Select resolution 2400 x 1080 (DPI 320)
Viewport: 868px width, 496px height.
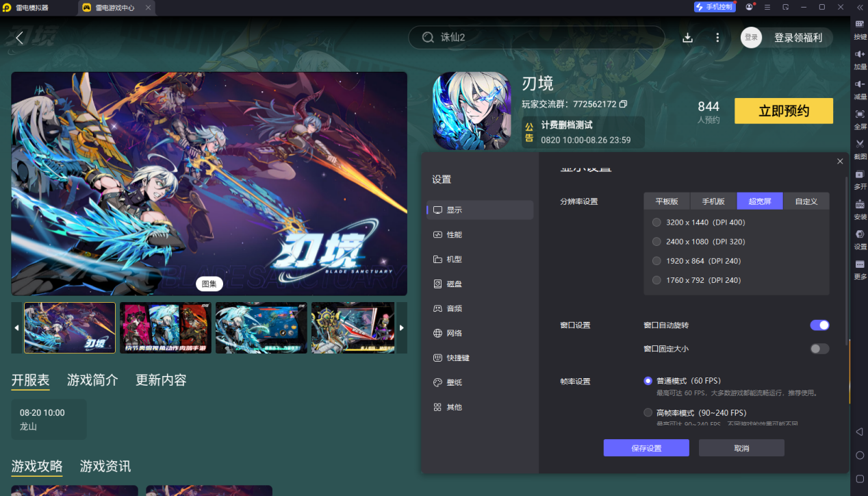[656, 242]
